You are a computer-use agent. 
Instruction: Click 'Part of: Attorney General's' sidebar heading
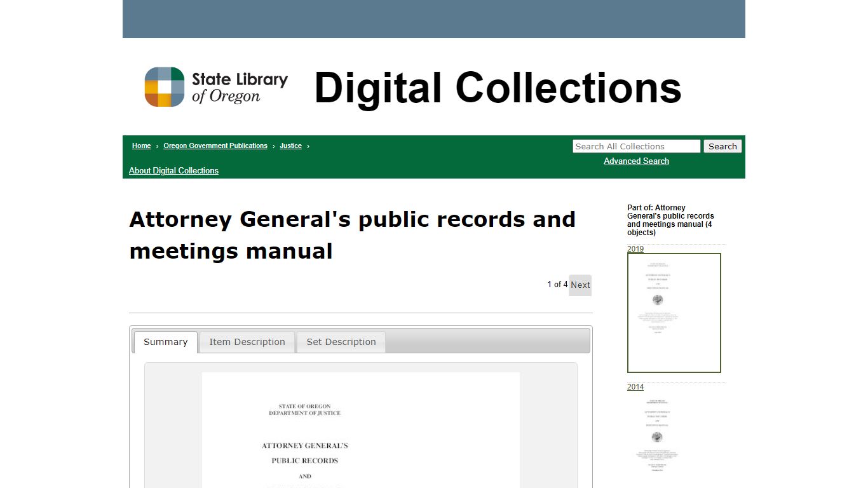coord(671,220)
